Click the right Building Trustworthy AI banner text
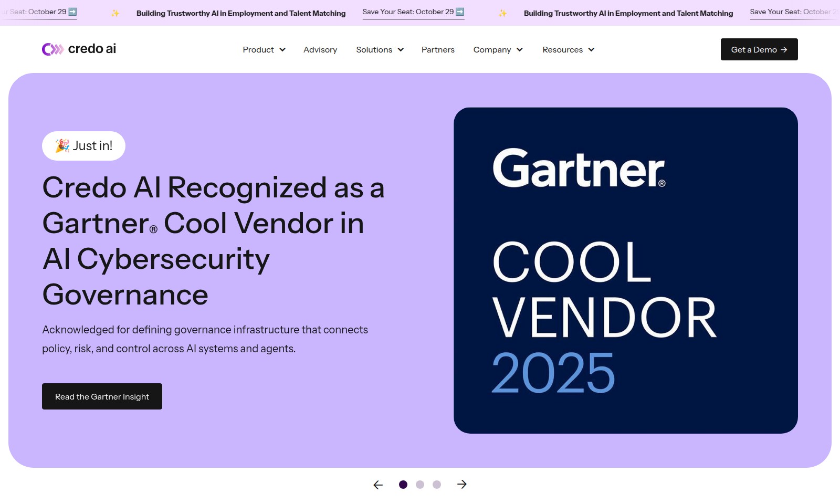 coord(628,13)
